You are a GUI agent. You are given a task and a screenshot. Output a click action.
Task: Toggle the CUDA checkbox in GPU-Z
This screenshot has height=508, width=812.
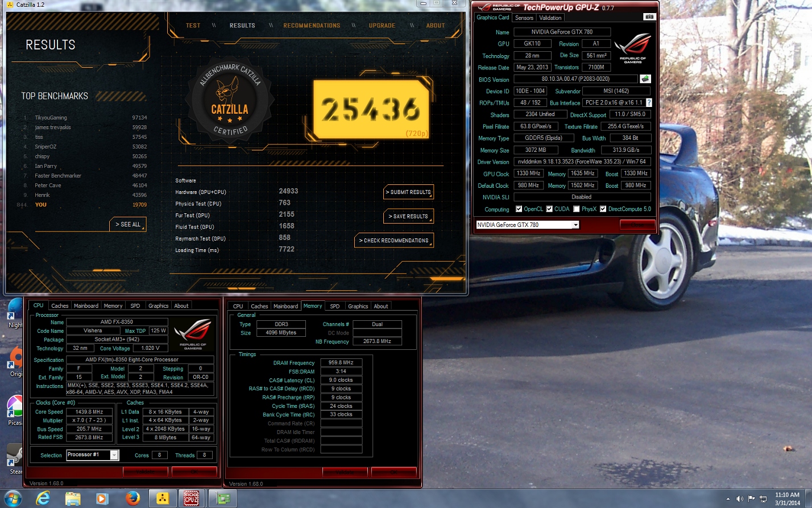[549, 209]
